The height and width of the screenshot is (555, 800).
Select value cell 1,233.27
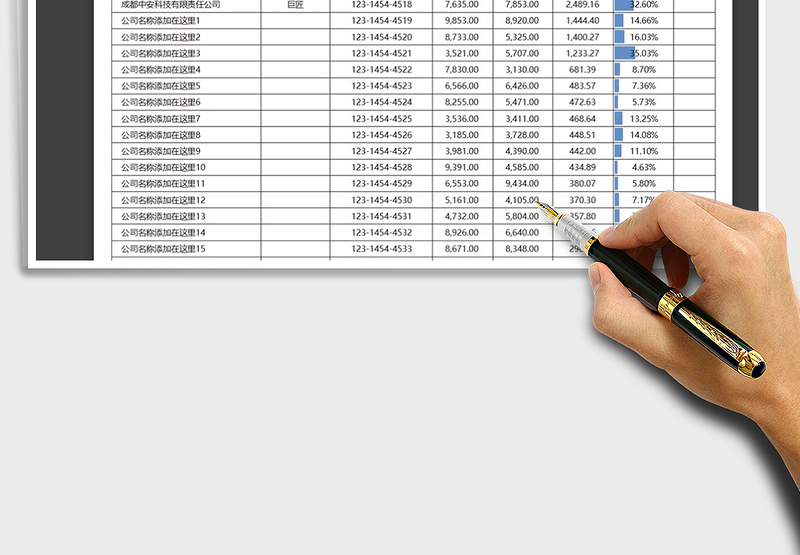[583, 54]
